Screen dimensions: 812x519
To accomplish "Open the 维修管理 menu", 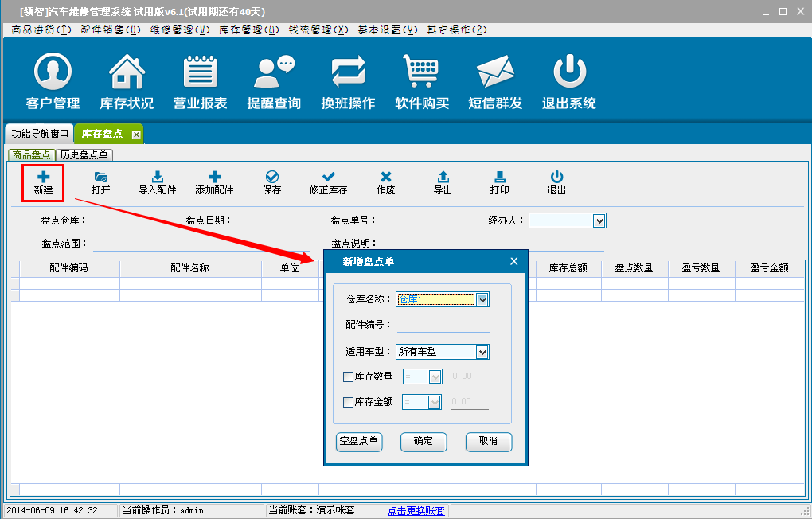I will pyautogui.click(x=180, y=29).
